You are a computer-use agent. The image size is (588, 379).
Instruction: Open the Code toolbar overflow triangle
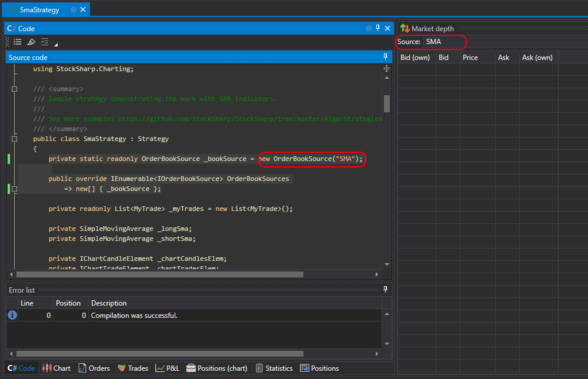56,45
